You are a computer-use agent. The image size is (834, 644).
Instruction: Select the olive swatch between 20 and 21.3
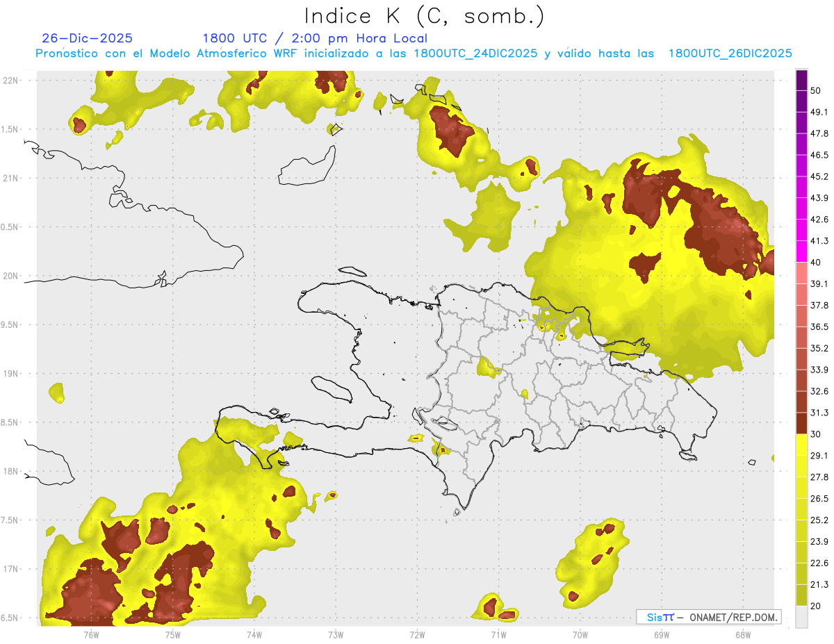pos(801,595)
